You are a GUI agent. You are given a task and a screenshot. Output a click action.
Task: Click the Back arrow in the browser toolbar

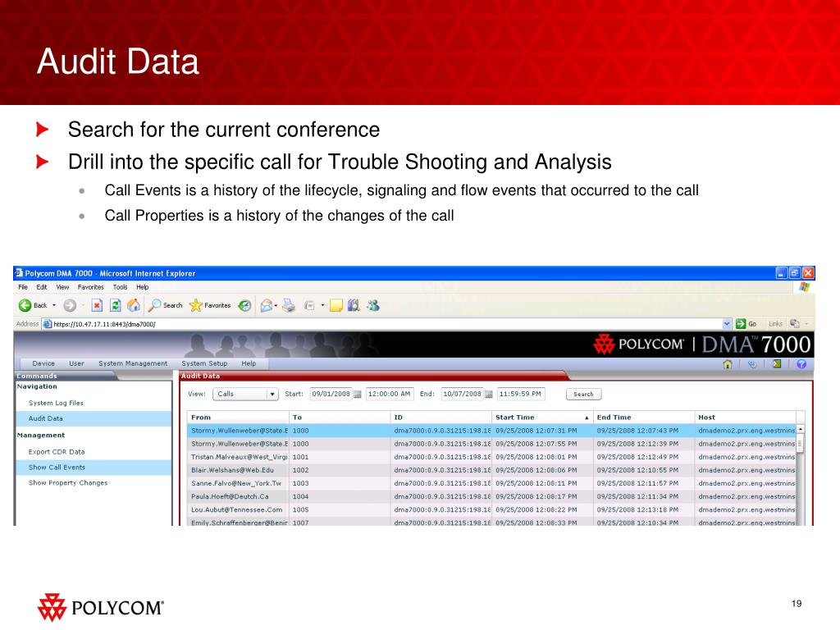point(25,305)
